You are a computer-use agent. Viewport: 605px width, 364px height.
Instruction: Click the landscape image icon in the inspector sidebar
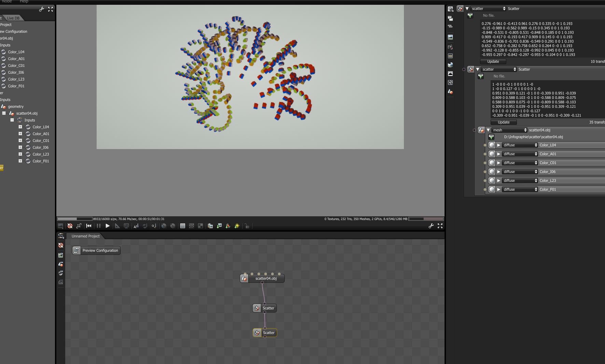tap(450, 37)
